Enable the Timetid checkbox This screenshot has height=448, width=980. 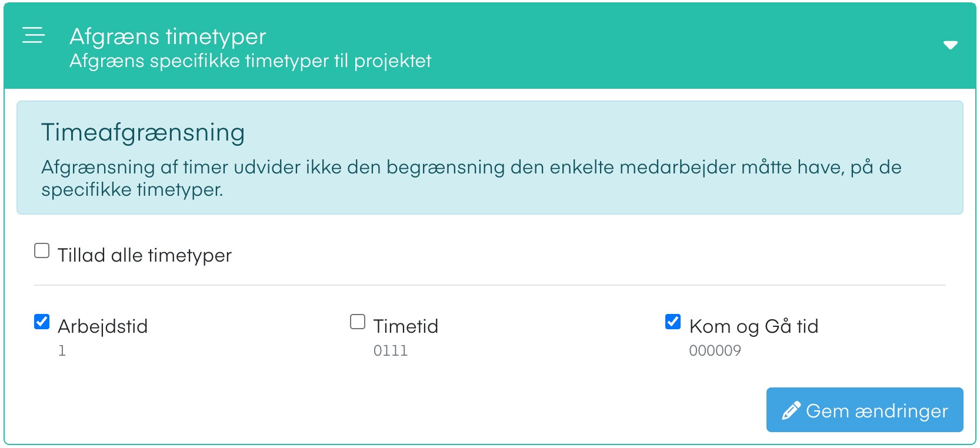click(x=356, y=321)
